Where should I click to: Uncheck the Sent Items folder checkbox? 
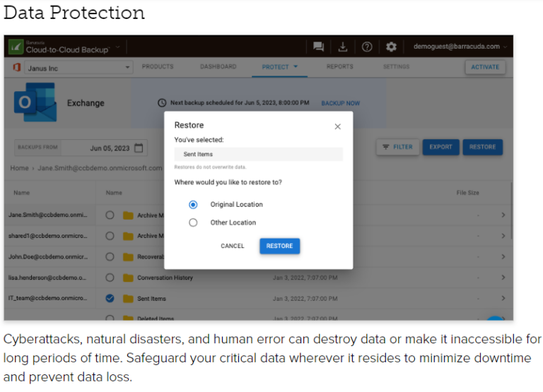(110, 298)
